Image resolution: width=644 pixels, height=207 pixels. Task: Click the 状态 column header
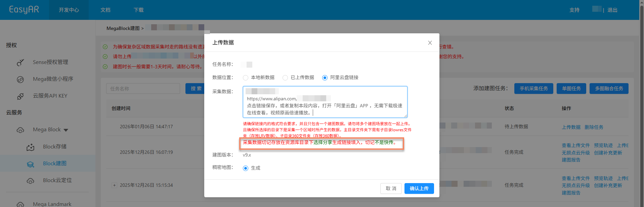(509, 108)
